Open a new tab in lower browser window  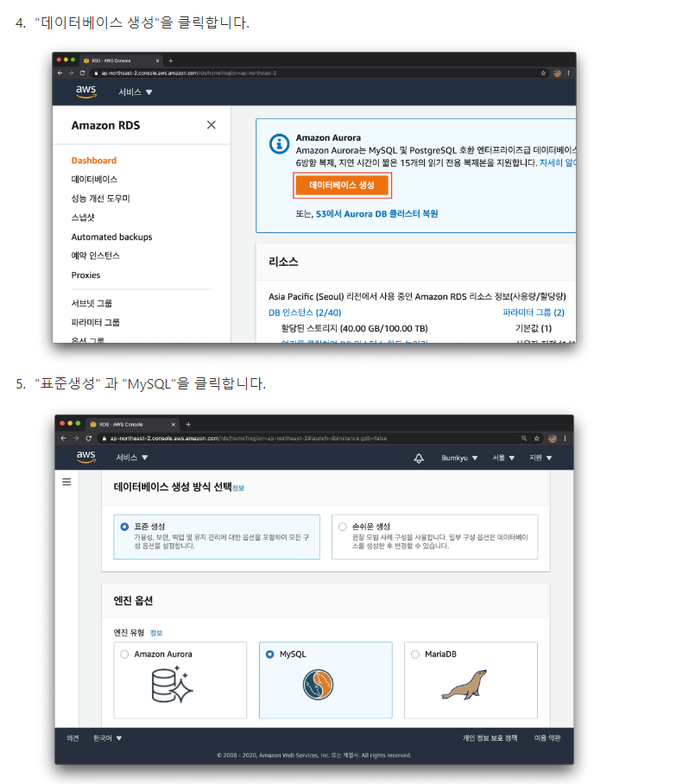(x=188, y=425)
